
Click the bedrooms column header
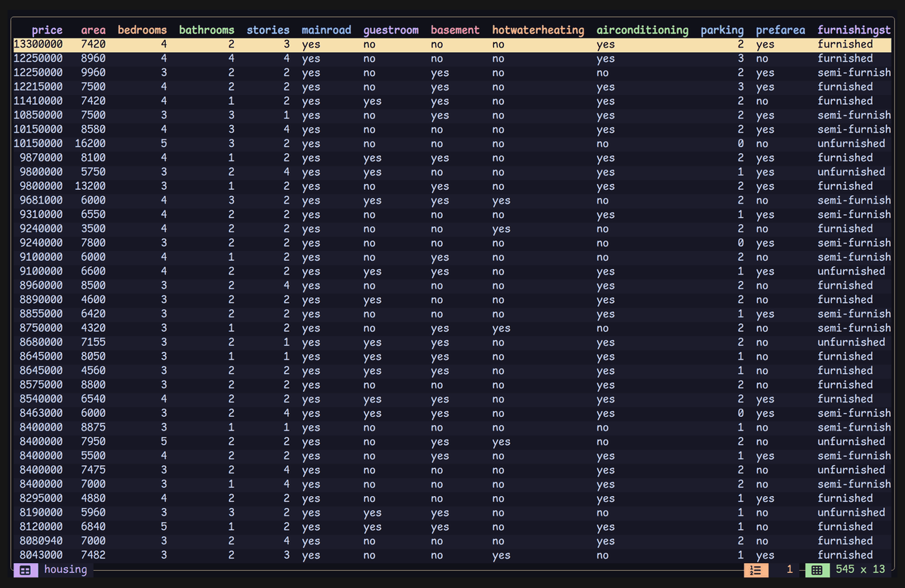(x=143, y=30)
